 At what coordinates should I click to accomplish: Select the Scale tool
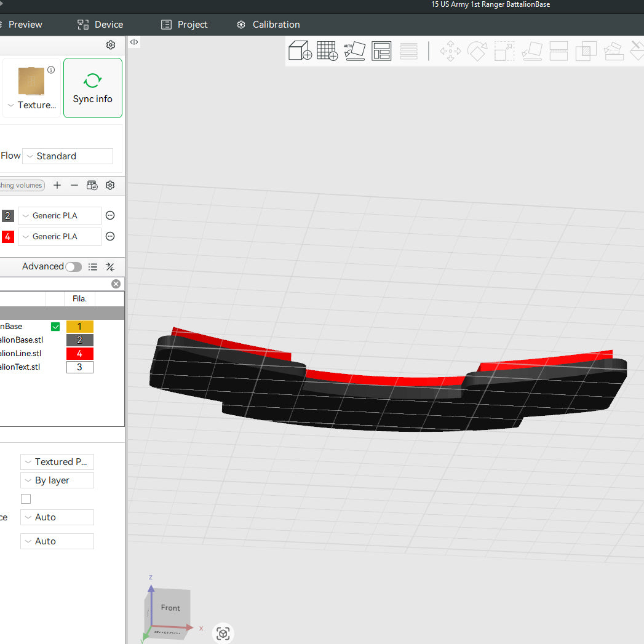[x=504, y=51]
